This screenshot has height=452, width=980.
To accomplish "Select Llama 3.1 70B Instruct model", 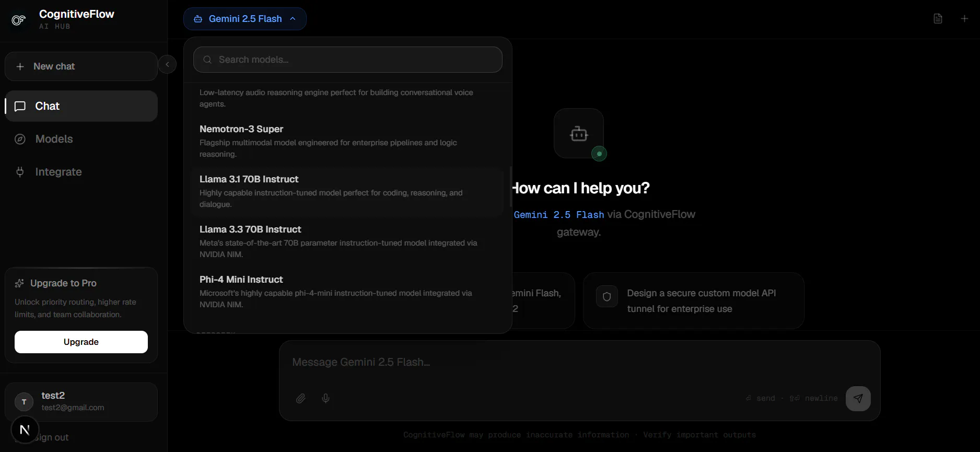I will pyautogui.click(x=347, y=191).
